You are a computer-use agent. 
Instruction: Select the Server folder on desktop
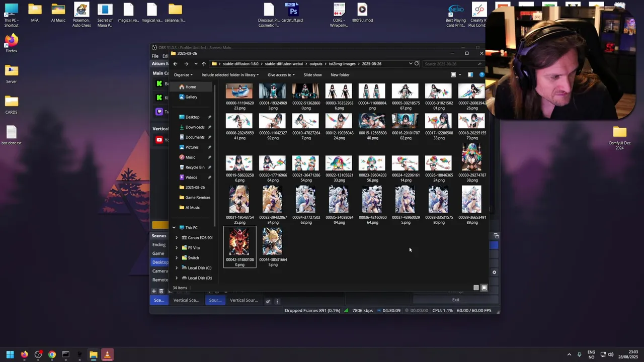[x=11, y=74]
